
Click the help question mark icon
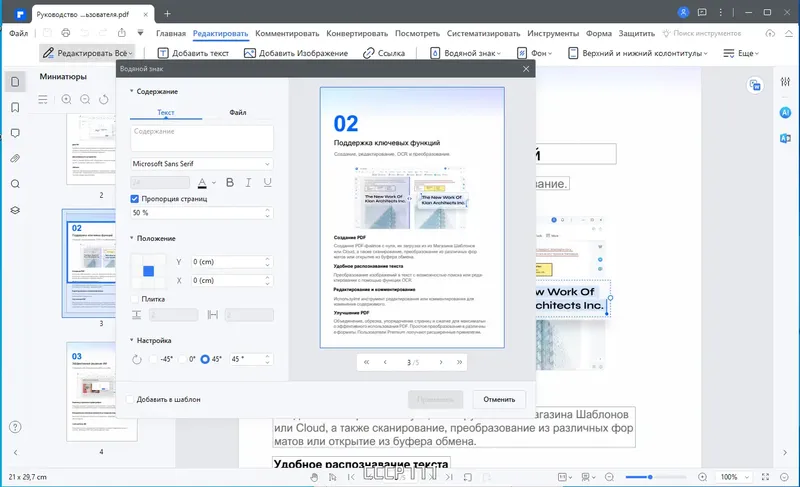click(x=15, y=427)
